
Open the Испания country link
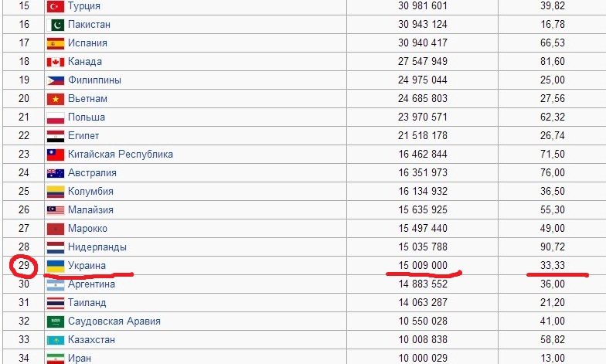tap(87, 43)
